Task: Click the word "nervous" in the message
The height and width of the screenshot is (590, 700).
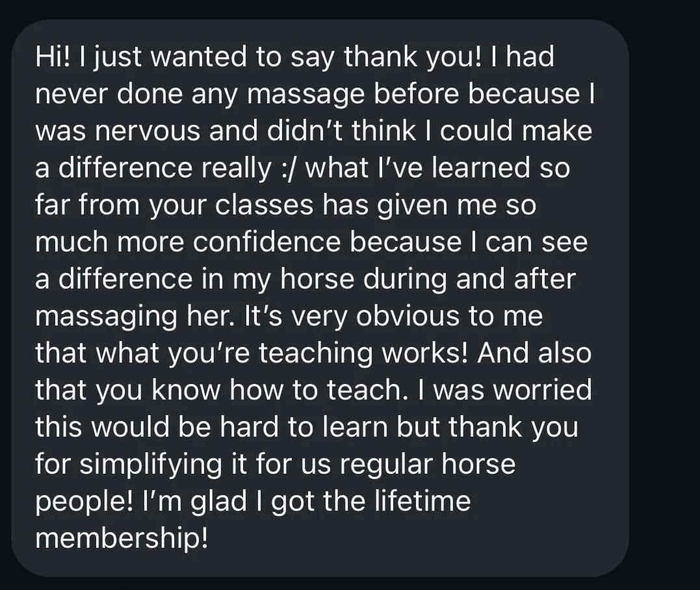Action: click(148, 131)
